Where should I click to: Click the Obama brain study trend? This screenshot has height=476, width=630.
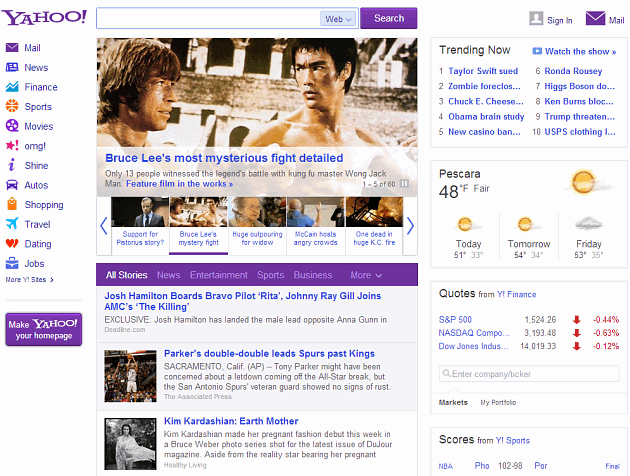(486, 116)
